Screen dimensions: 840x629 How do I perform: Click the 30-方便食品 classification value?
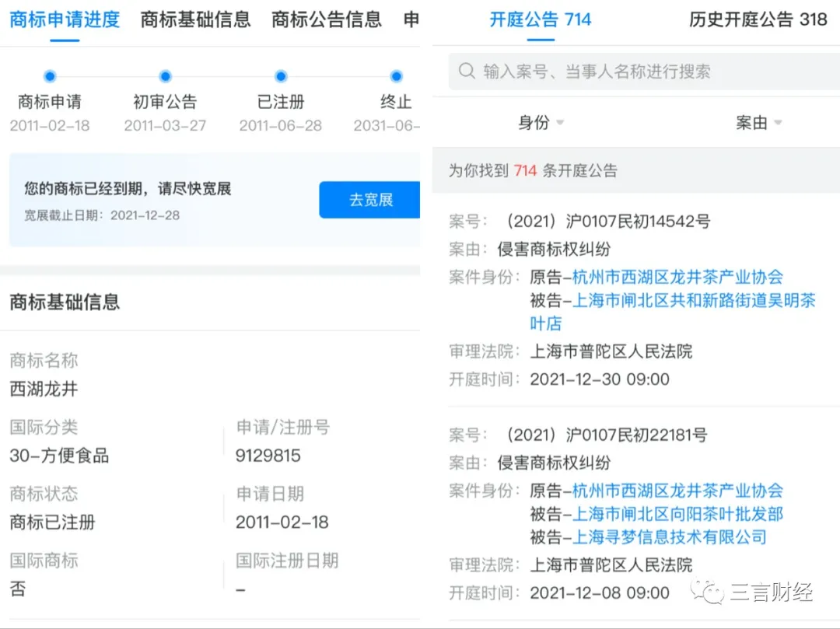tap(59, 456)
